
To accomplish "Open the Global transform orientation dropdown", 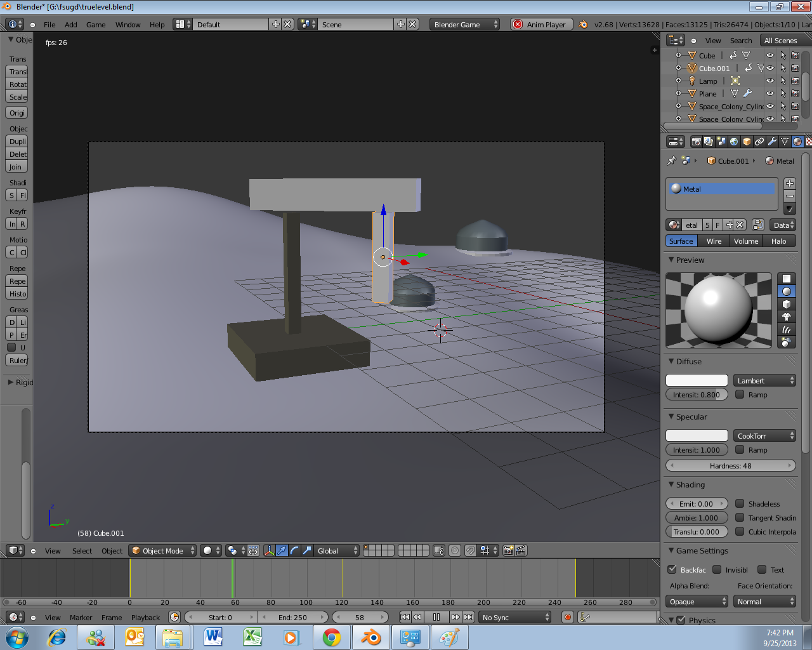I will [x=337, y=550].
